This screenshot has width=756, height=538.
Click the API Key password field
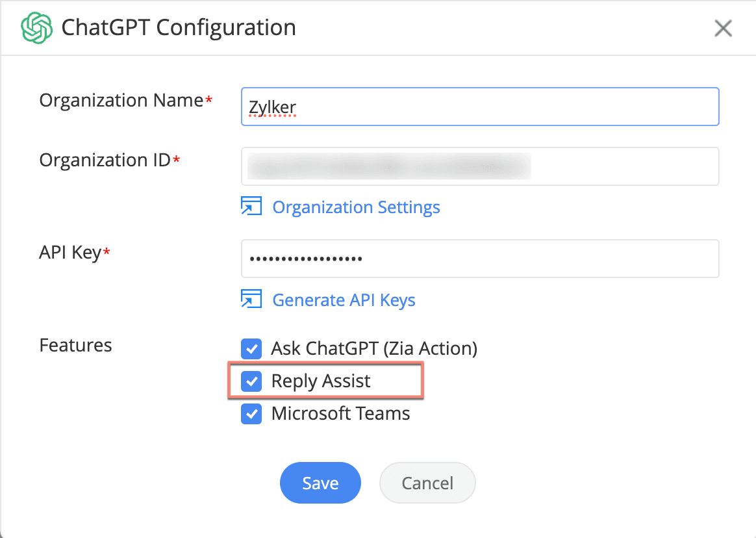pos(479,259)
